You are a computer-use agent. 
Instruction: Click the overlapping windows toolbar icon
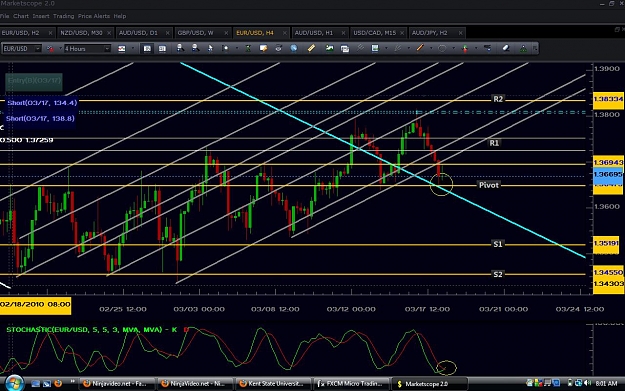tap(345, 49)
